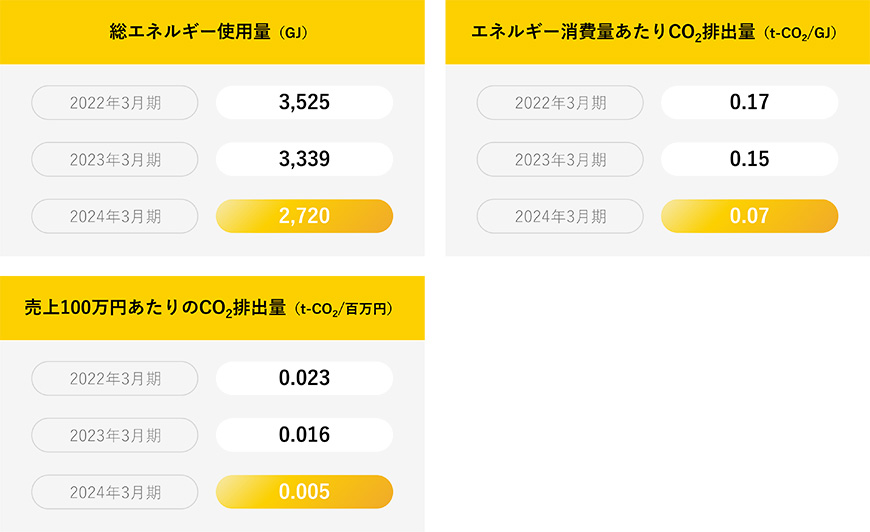Select 2022年3月期 label under total energy usage
Viewport: 870px width, 532px height.
115,103
